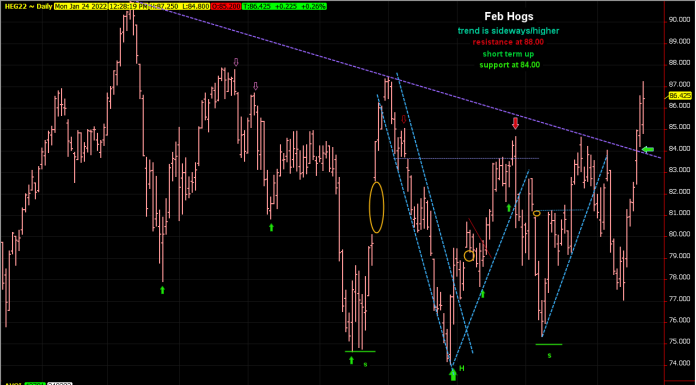Select the dark red outlined arrow near 85.300

pyautogui.click(x=403, y=119)
